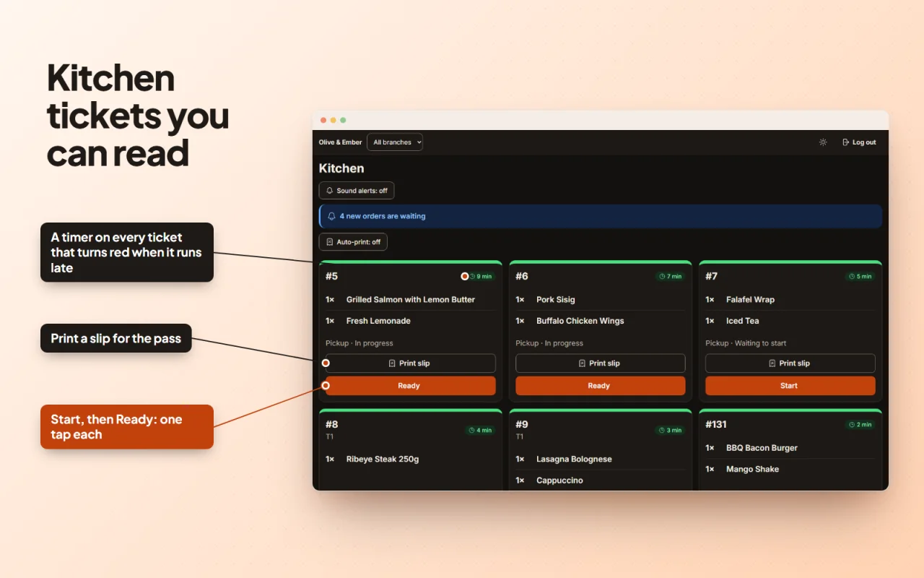Mark order #5 as Ready
Screen dimensions: 924x578
(x=411, y=386)
